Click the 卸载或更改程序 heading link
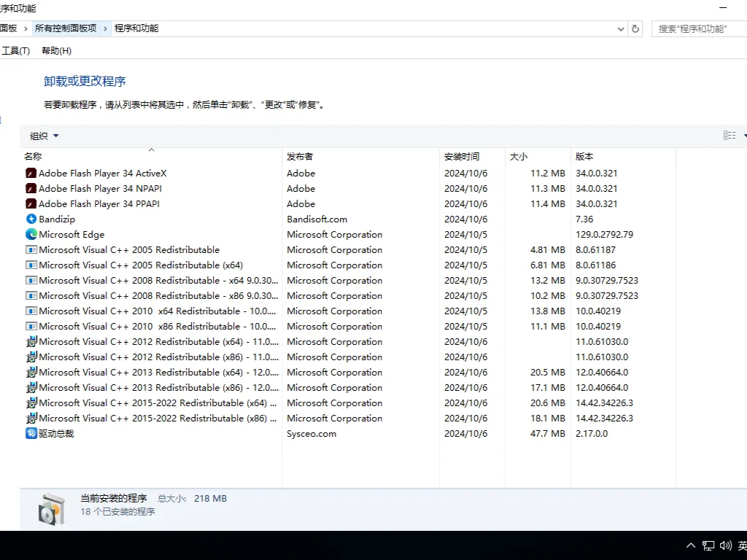Image resolution: width=747 pixels, height=560 pixels. [85, 81]
